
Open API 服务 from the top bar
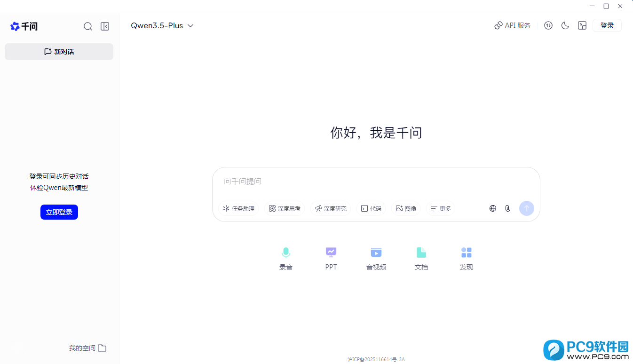coord(512,25)
